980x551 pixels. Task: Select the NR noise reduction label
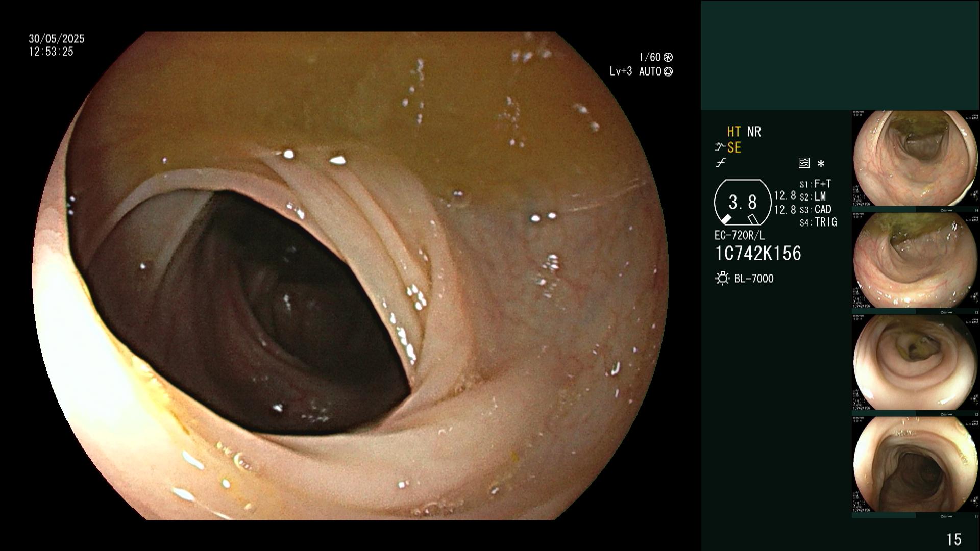754,132
